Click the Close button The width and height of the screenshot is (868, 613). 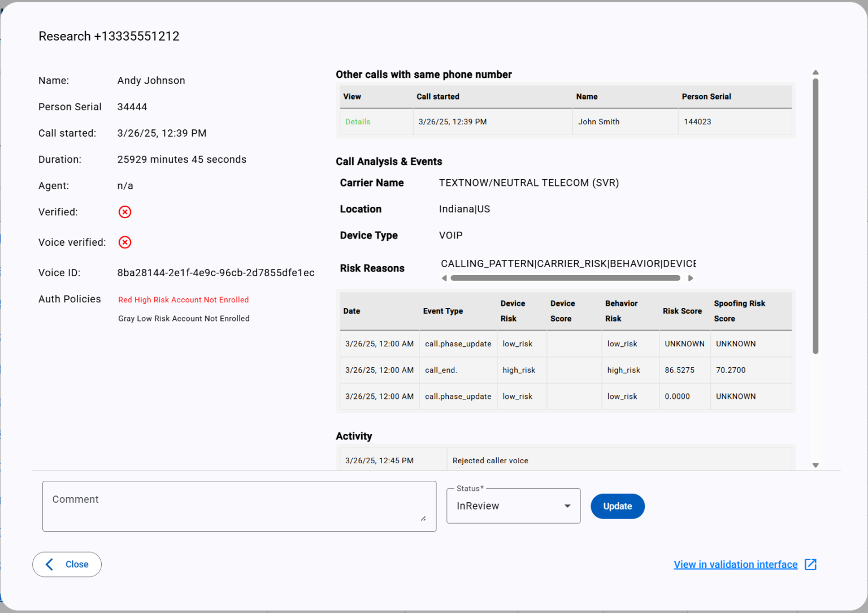(67, 564)
